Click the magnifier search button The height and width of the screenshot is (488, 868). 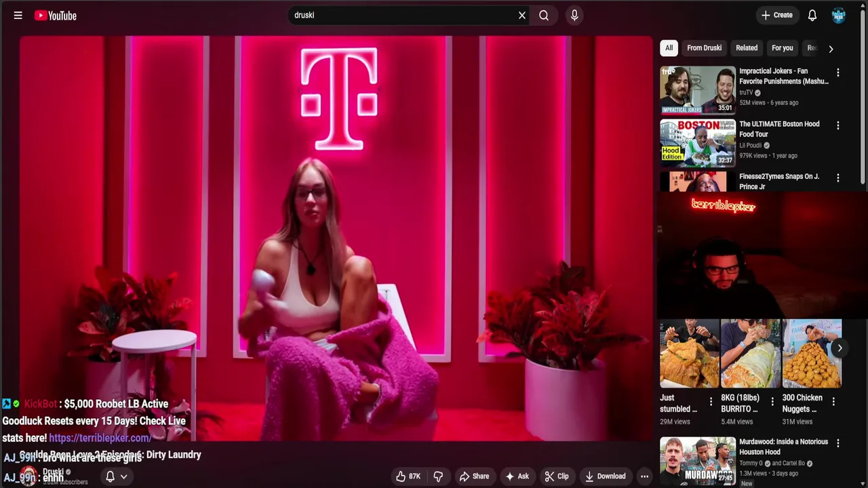click(x=544, y=15)
